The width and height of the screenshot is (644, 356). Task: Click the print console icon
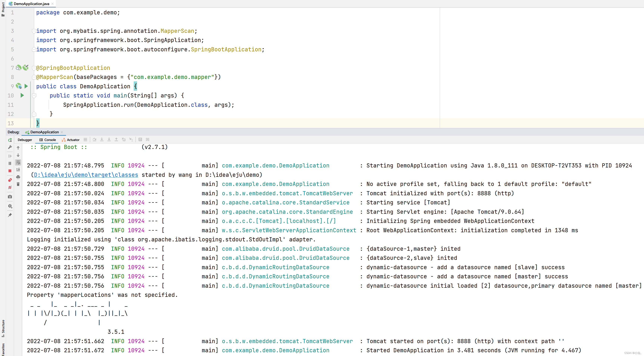[18, 177]
